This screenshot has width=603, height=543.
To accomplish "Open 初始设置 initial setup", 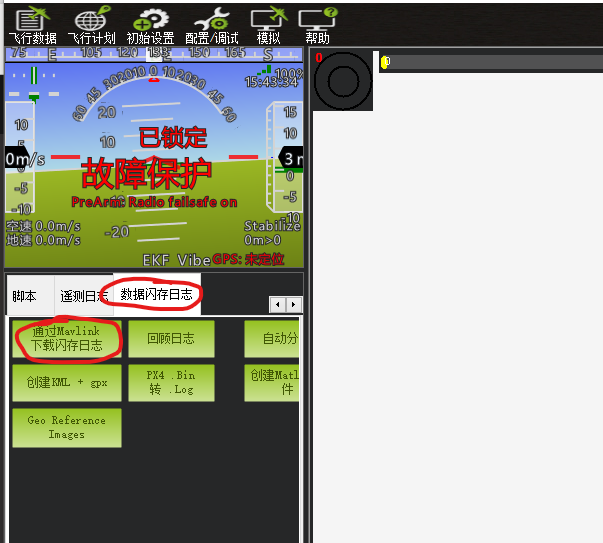I will (x=150, y=26).
